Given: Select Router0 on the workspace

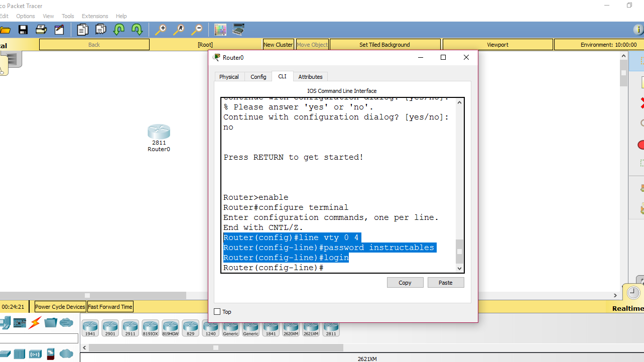Looking at the screenshot, I should pos(159,132).
